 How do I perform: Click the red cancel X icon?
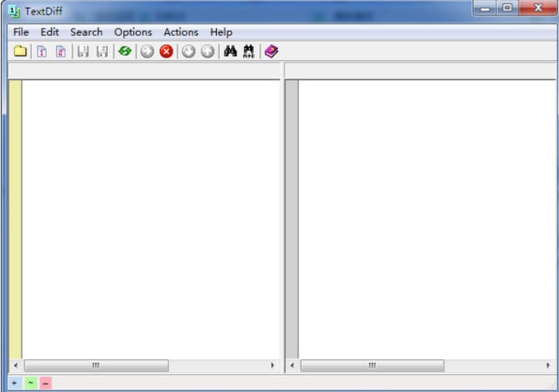tap(166, 52)
